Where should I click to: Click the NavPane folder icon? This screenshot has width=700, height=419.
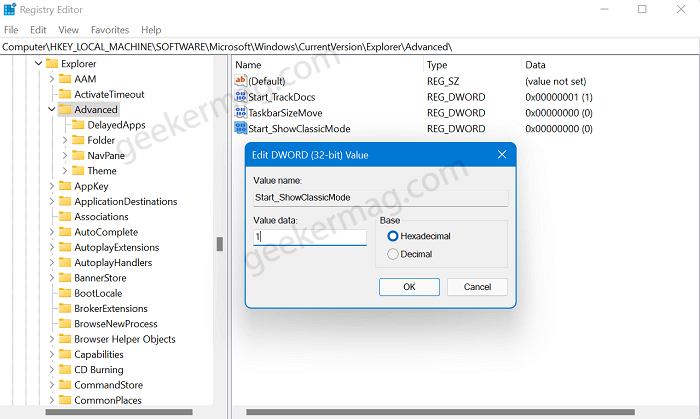pyautogui.click(x=78, y=155)
